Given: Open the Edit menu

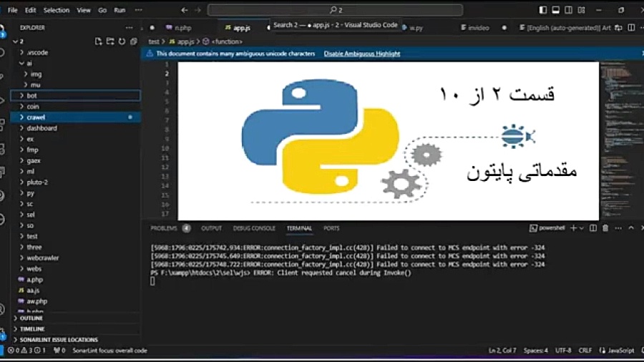Looking at the screenshot, I should 30,10.
